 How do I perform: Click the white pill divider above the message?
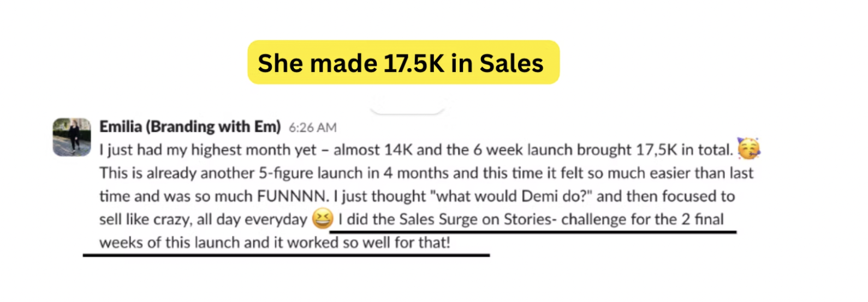407,107
